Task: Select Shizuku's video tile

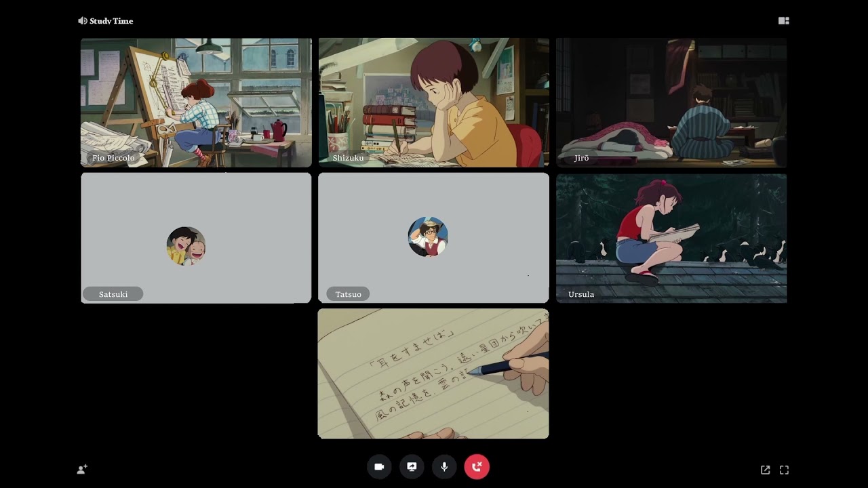Action: [x=433, y=102]
